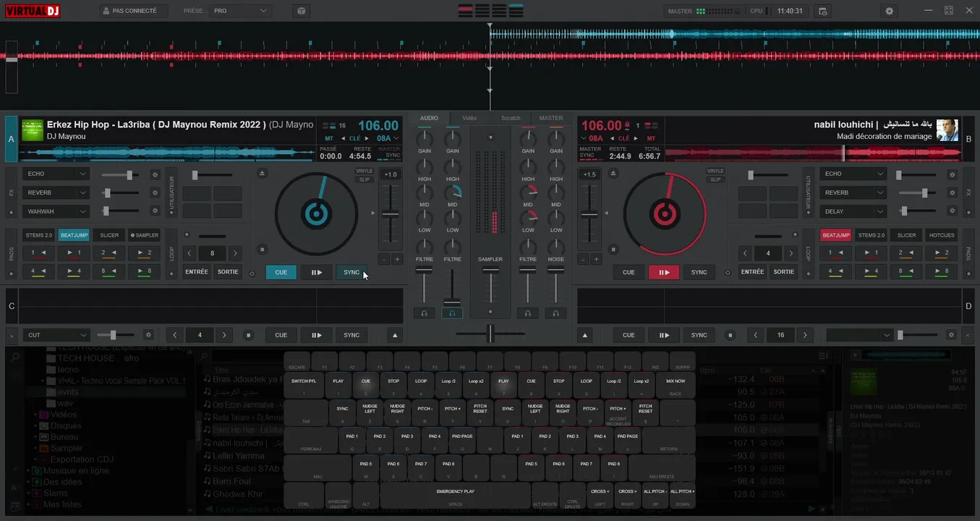Open the clock timer icon in top bar
This screenshot has height=521, width=980.
(x=822, y=11)
